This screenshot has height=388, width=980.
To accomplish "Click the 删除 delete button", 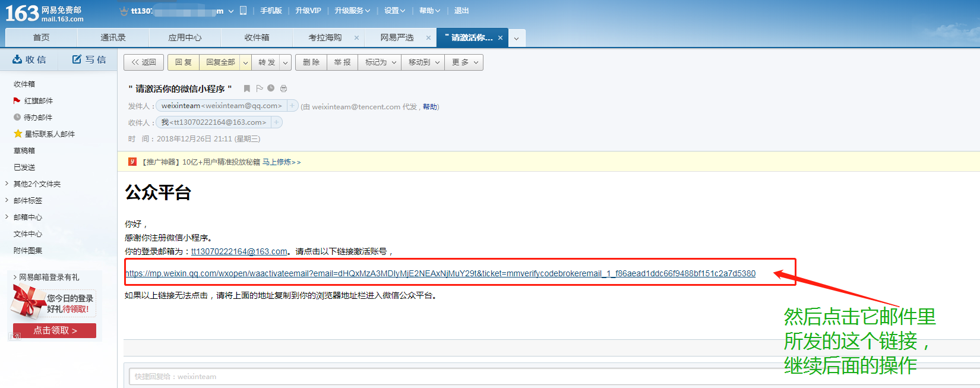I will coord(311,62).
